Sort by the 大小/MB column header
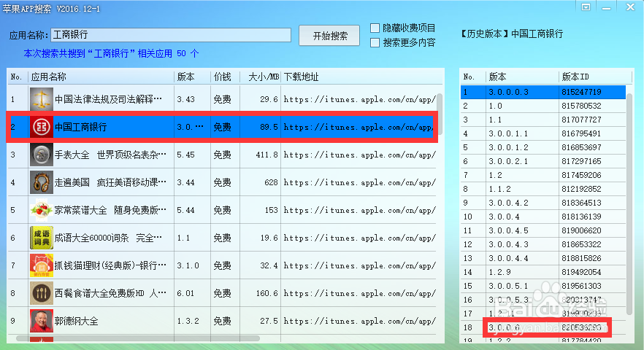This screenshot has height=350, width=644. pos(261,77)
